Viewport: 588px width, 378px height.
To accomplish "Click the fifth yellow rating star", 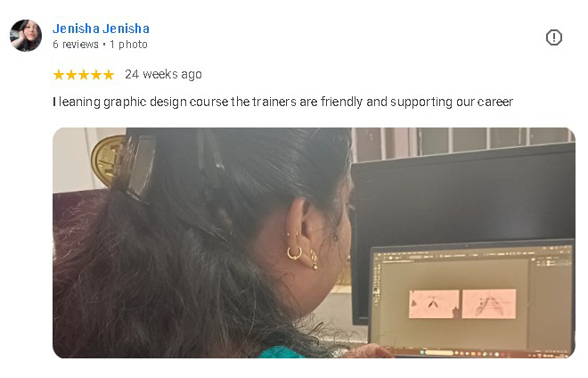I will click(x=109, y=75).
